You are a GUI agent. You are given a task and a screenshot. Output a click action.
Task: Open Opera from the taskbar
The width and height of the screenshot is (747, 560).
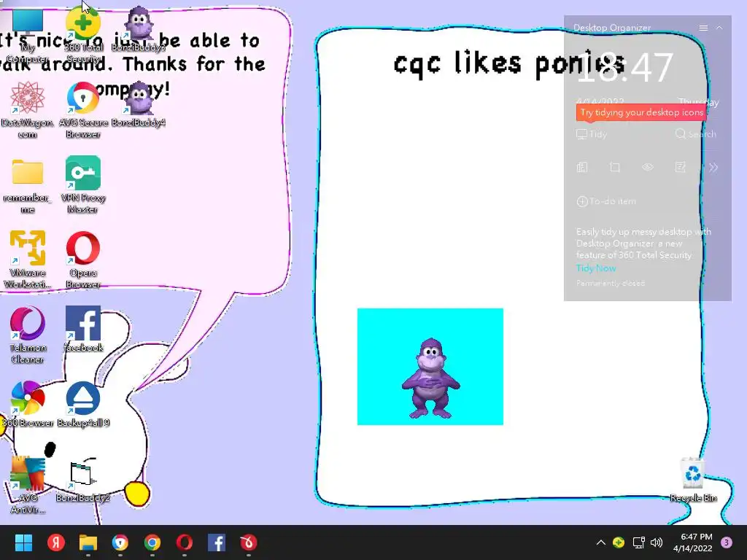tap(185, 542)
